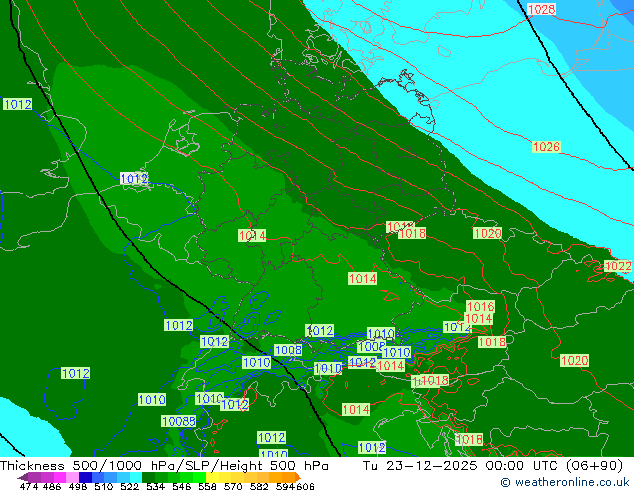Click the bright yellow 558 legend swatch
The width and height of the screenshot is (634, 490).
pyautogui.click(x=212, y=477)
